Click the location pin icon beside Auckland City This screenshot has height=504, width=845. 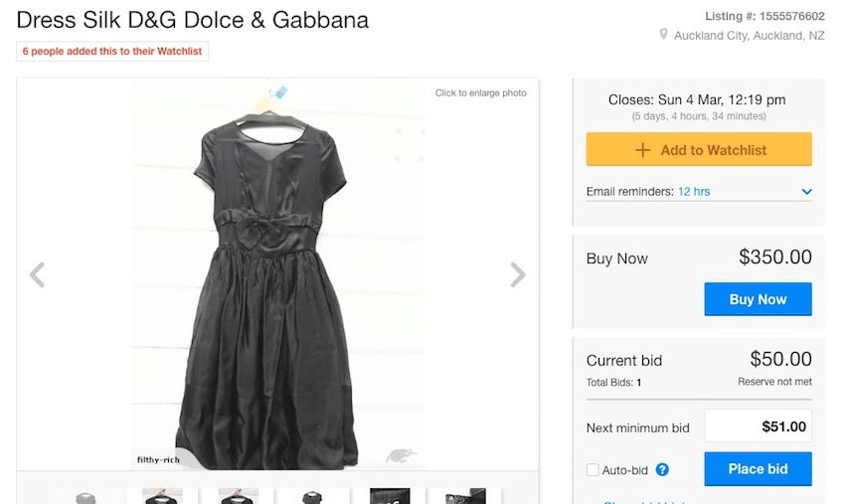click(x=663, y=35)
